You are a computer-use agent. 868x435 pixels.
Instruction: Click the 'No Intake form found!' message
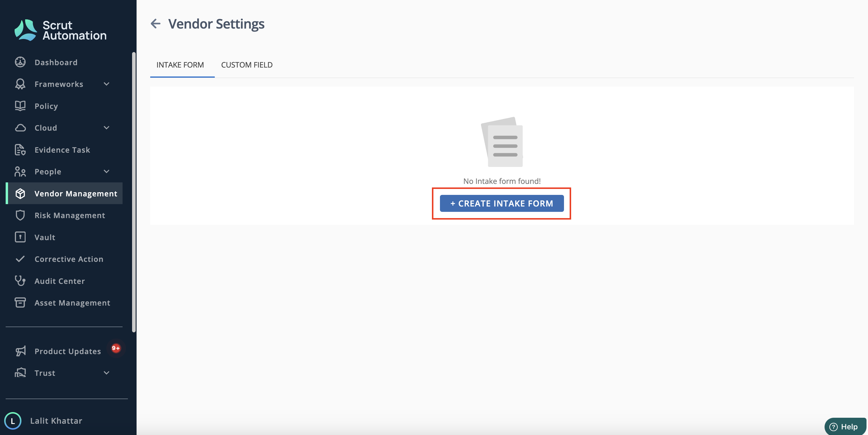pyautogui.click(x=502, y=181)
